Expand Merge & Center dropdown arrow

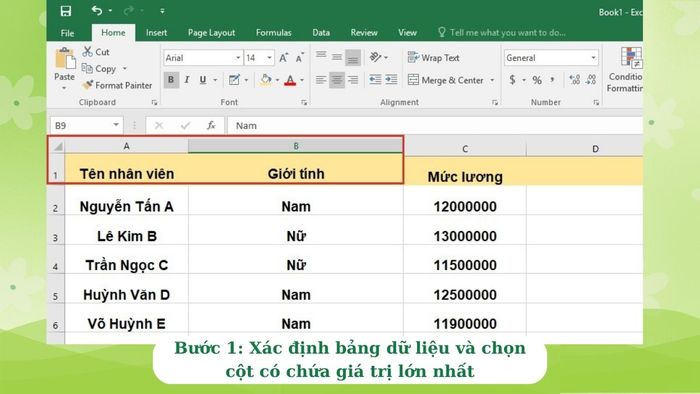tap(492, 80)
